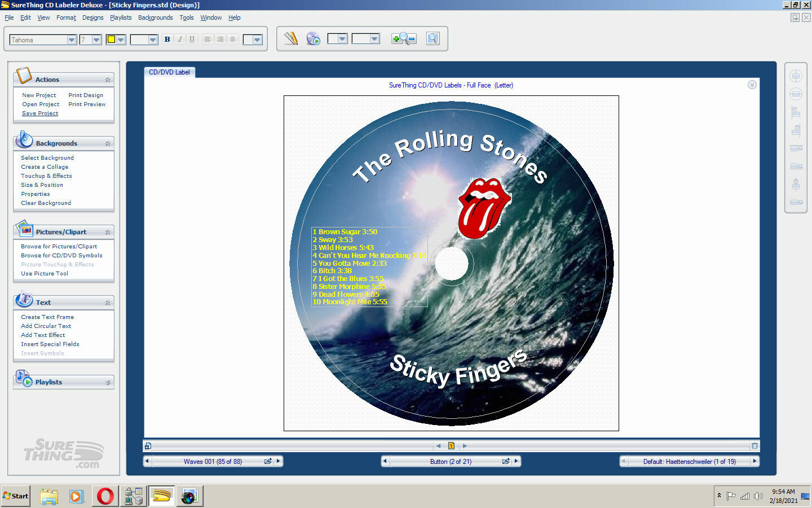
Task: Click the page 1 marker in page bar
Action: tap(451, 446)
